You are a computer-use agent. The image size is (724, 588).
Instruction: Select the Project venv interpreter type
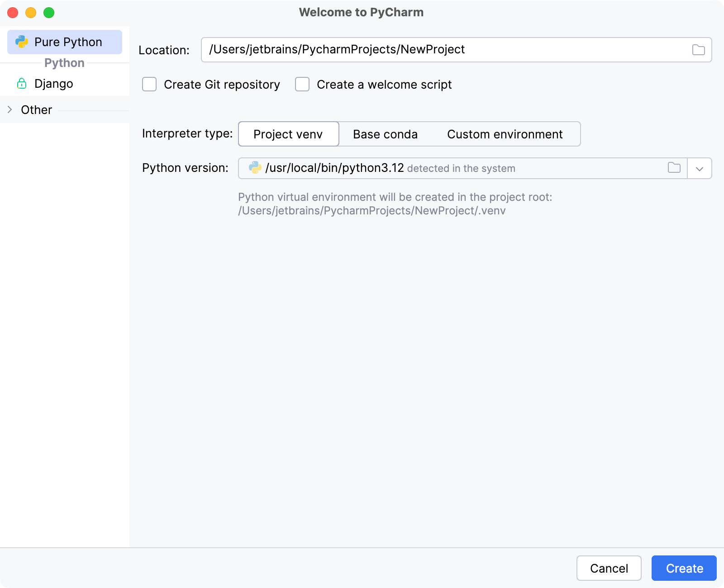(x=288, y=134)
